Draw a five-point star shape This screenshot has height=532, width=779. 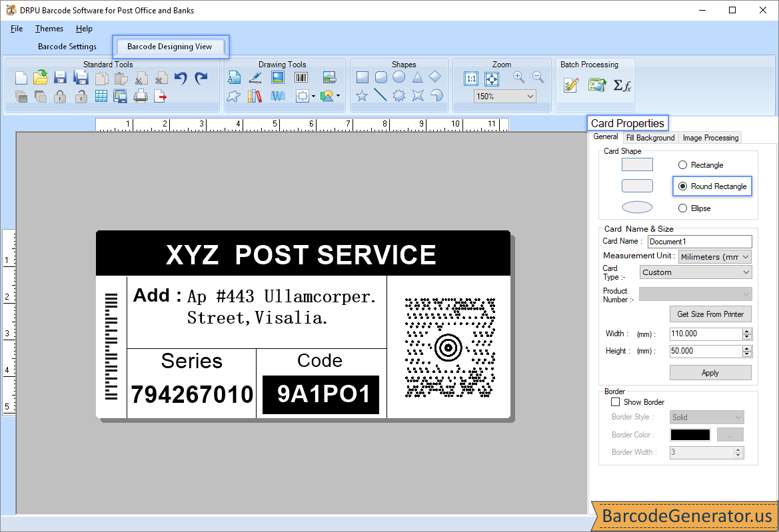pos(362,95)
